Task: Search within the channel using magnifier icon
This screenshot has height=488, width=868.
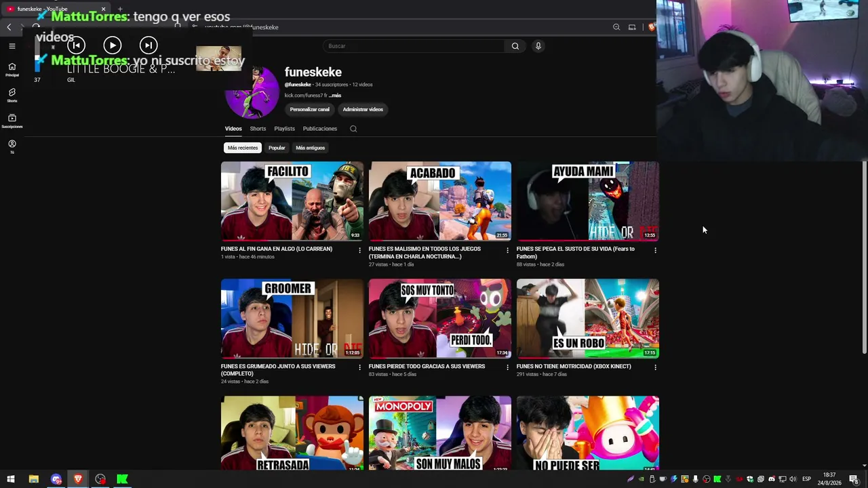Action: [353, 129]
